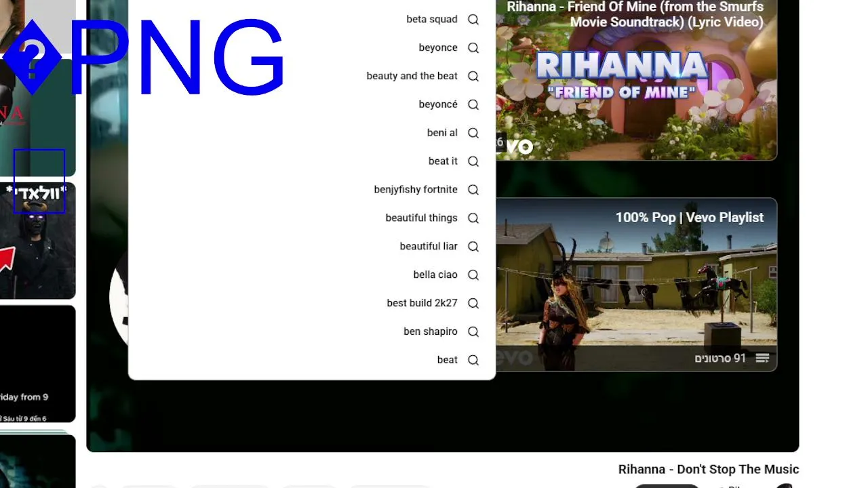Click the magnifier icon next to "beyonce" without accent
The width and height of the screenshot is (868, 488).
[x=473, y=48]
